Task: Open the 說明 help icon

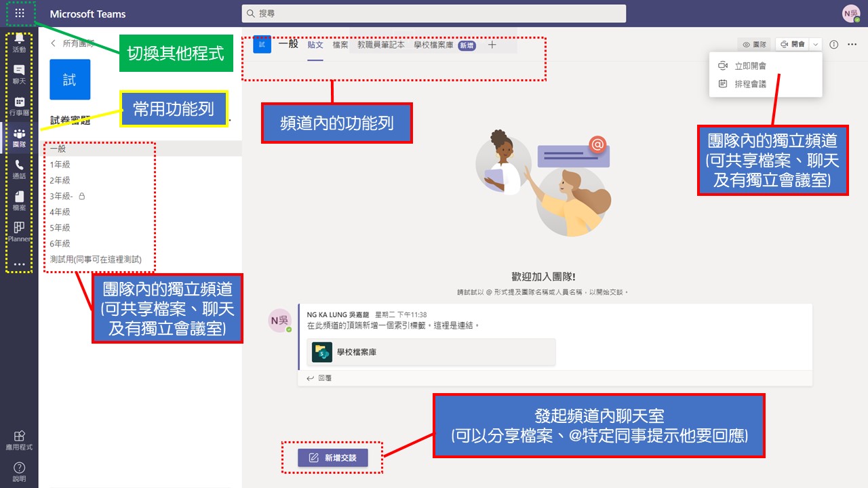Action: pyautogui.click(x=19, y=472)
